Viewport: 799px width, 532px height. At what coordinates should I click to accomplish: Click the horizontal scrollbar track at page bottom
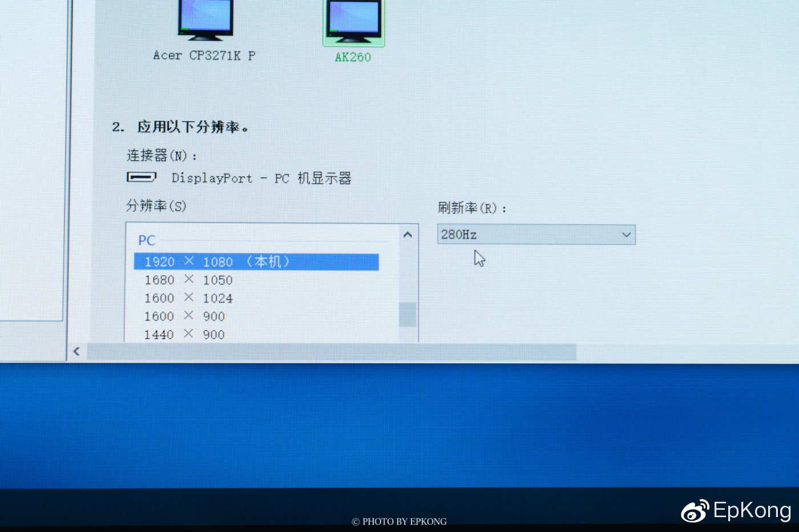[x=331, y=351]
